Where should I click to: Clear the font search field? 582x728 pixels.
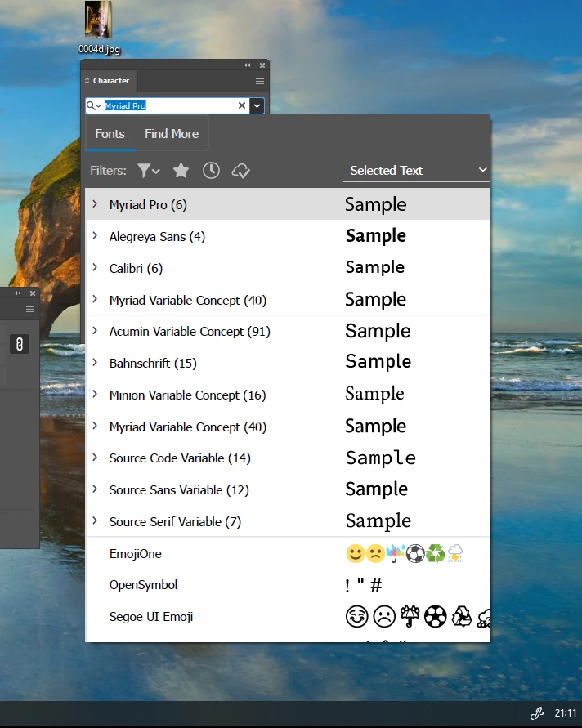tap(241, 106)
